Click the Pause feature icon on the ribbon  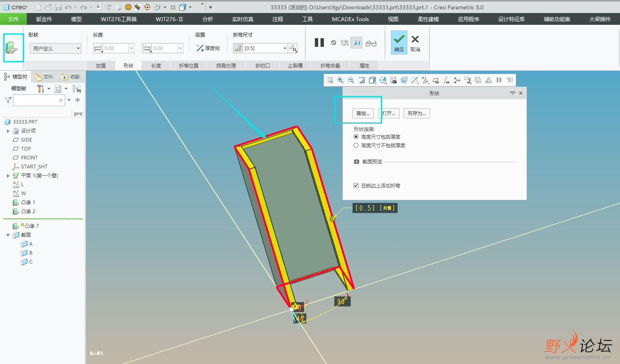pyautogui.click(x=319, y=43)
